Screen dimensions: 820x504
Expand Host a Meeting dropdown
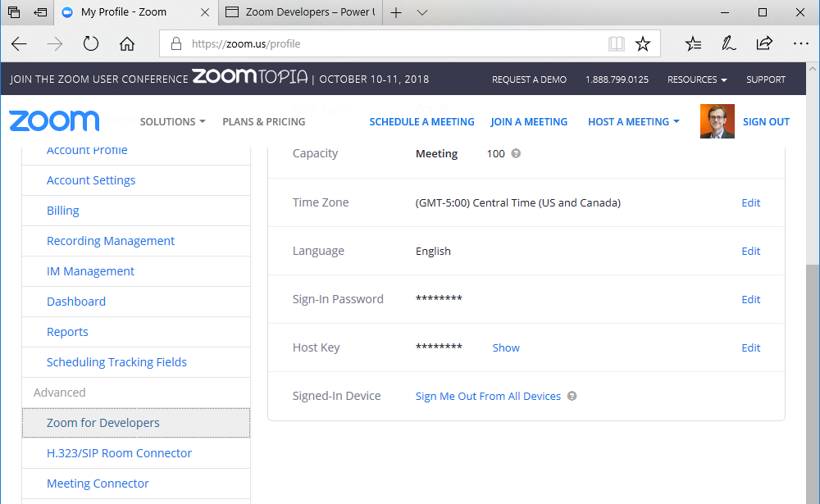(634, 122)
